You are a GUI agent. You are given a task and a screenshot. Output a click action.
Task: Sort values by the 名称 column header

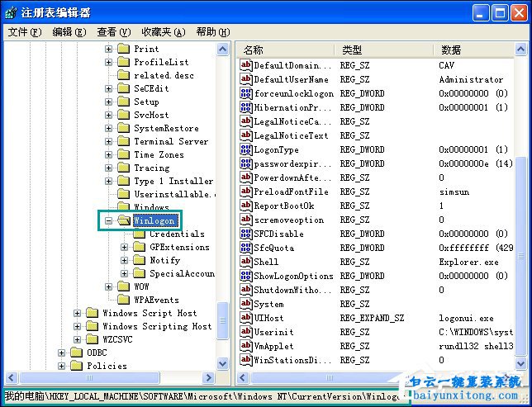[x=286, y=50]
